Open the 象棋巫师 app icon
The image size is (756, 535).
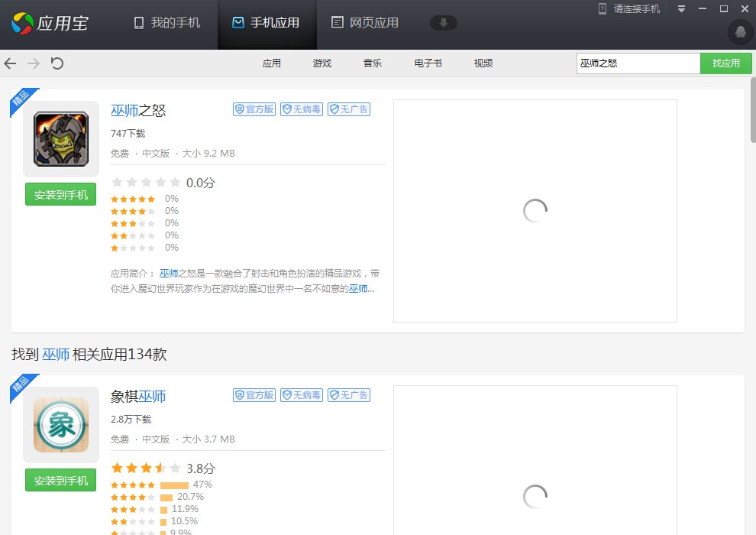pos(61,425)
